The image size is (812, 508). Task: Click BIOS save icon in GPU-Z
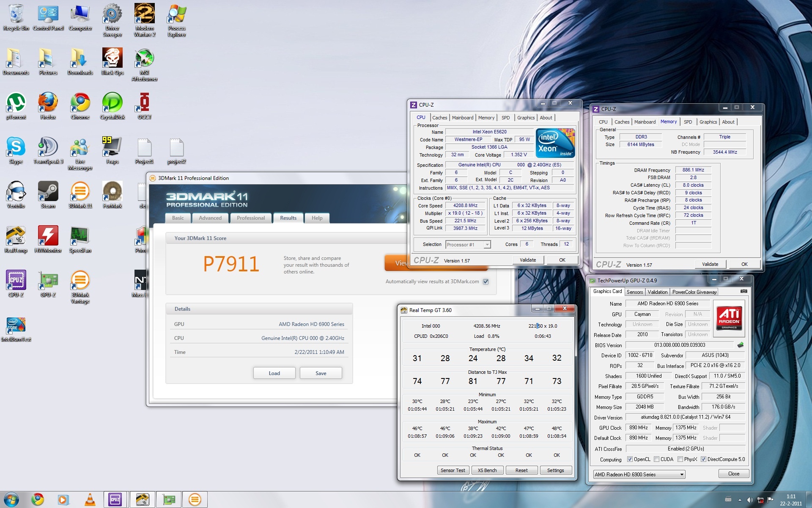pos(740,345)
